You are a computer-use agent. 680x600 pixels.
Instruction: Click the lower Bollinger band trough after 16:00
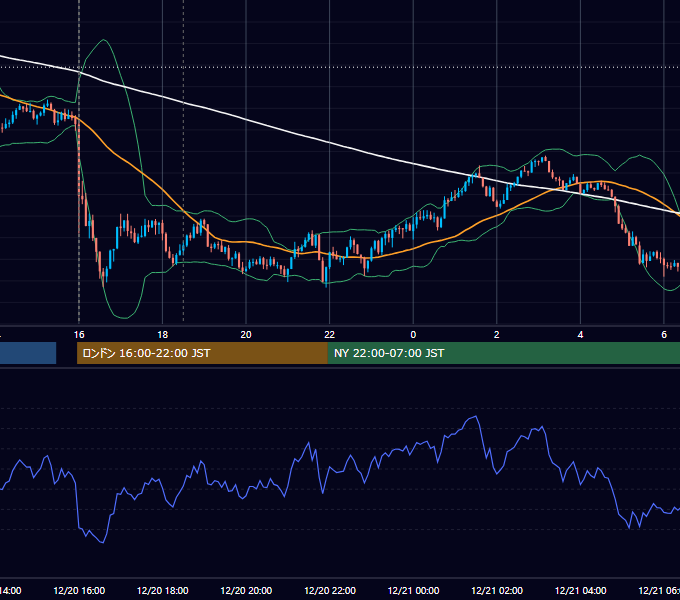pyautogui.click(x=124, y=318)
